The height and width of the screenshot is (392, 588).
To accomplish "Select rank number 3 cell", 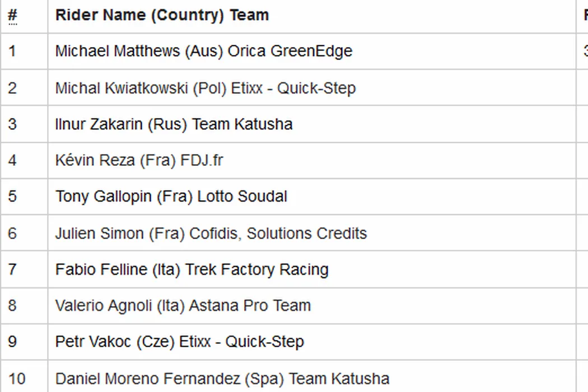I will tap(12, 124).
